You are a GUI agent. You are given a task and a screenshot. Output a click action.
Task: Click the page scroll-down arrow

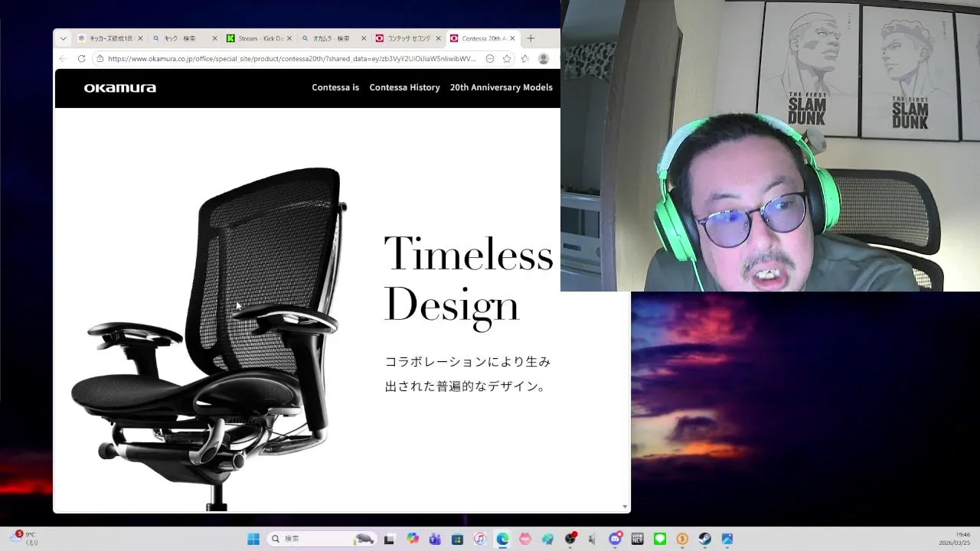(x=625, y=507)
